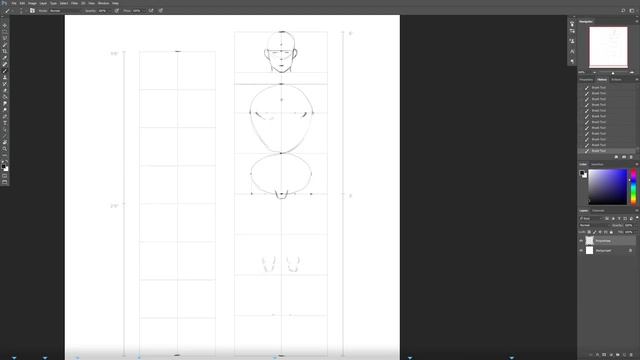Create new group folder in Layers panel
The height and width of the screenshot is (360, 640).
[618, 355]
